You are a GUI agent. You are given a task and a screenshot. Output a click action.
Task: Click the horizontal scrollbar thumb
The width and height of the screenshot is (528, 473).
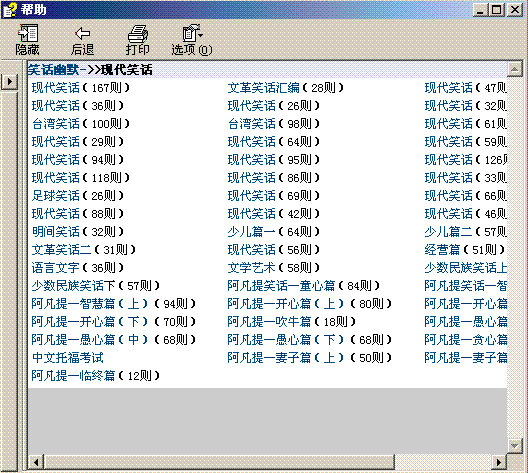(219, 462)
